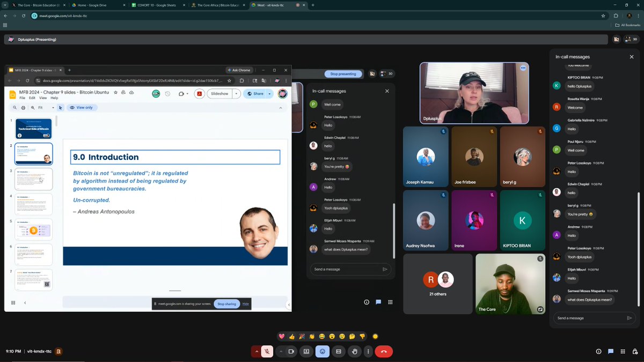Open more options three-dot menu
Image resolution: width=644 pixels, height=362 pixels.
(x=368, y=351)
